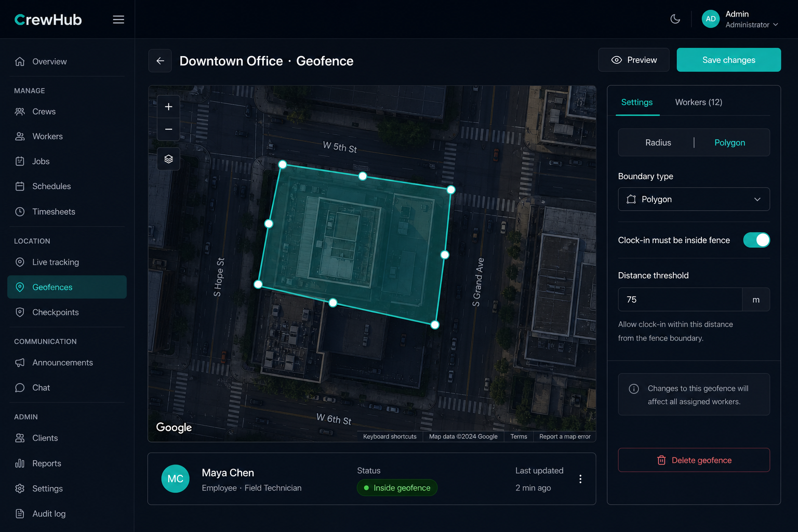Open the map Terms link
Screen dimensions: 798x532
(x=518, y=436)
